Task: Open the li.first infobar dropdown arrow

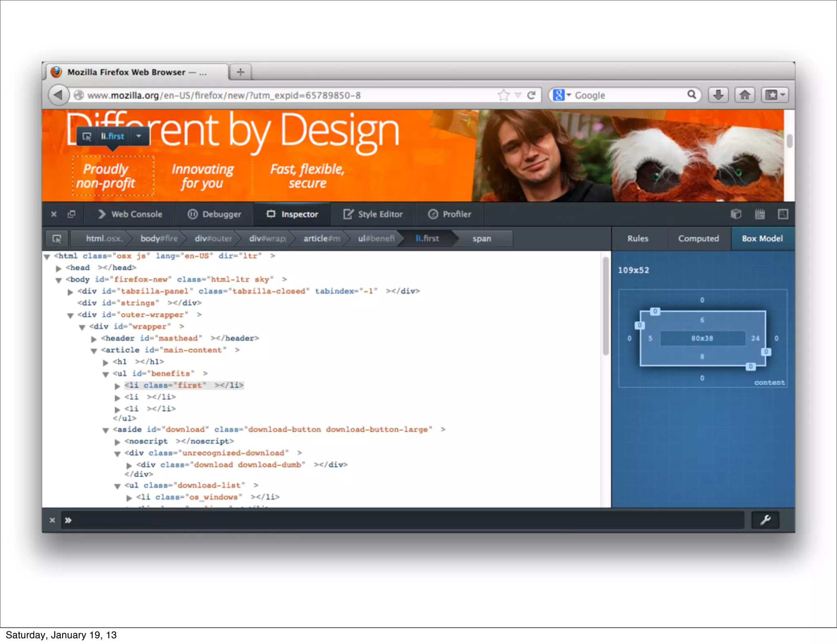Action: point(139,136)
